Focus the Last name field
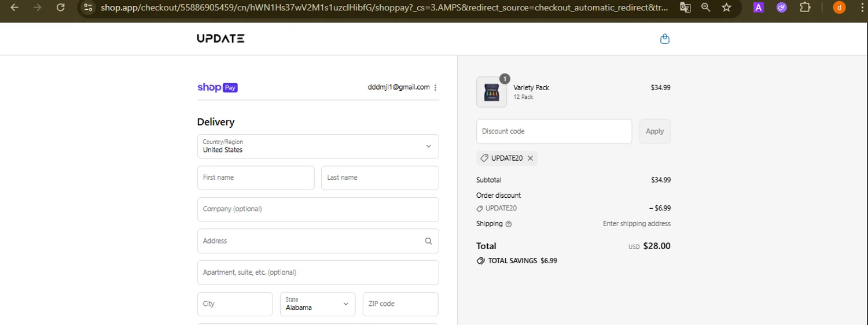 click(380, 178)
